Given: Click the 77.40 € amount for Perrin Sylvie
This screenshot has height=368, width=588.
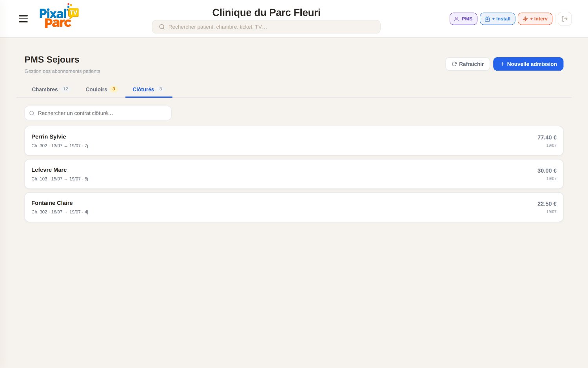Looking at the screenshot, I should point(547,137).
